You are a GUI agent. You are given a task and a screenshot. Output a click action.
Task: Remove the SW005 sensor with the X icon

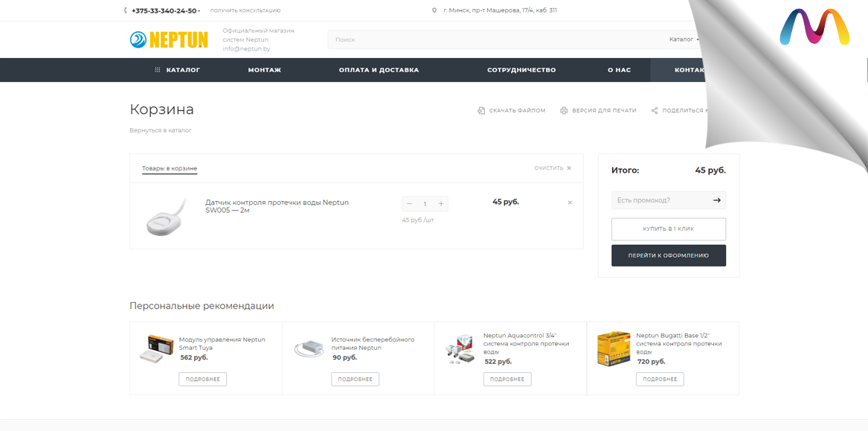coord(570,202)
